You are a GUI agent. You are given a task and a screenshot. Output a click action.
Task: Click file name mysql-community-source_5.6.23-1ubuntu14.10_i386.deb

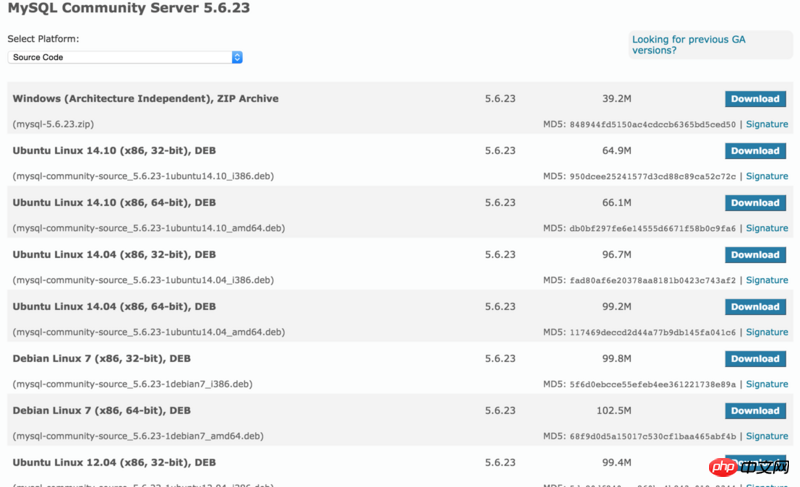click(143, 176)
